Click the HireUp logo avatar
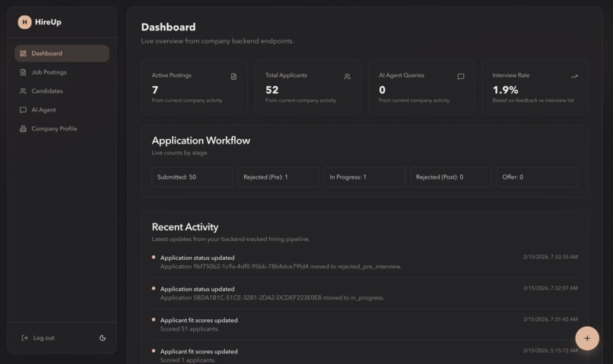The width and height of the screenshot is (613, 364). tap(24, 22)
